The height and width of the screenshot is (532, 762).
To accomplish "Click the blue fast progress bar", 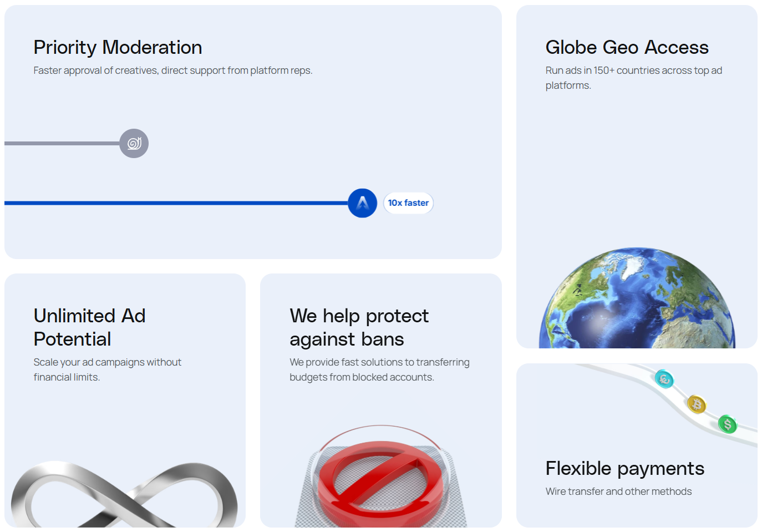I will [x=176, y=203].
